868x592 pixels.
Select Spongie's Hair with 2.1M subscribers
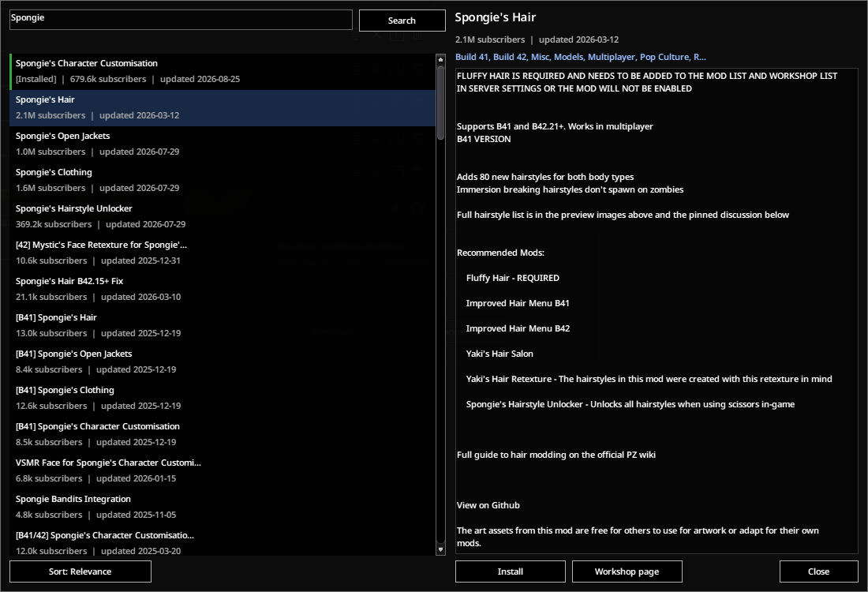pos(223,108)
